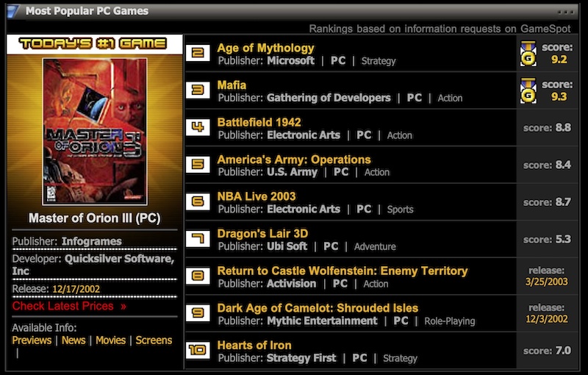Open the Battlefield 1942 game page

259,122
